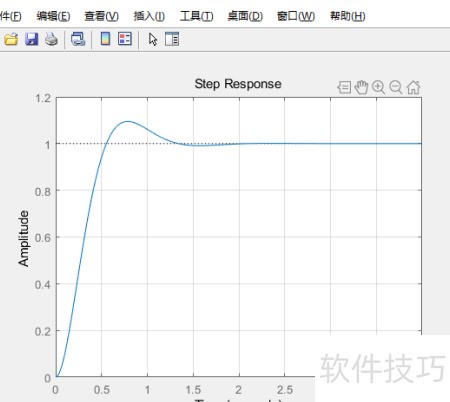Click the 0.6 y-axis tick label
Screen dimensions: 450x402
pos(43,238)
